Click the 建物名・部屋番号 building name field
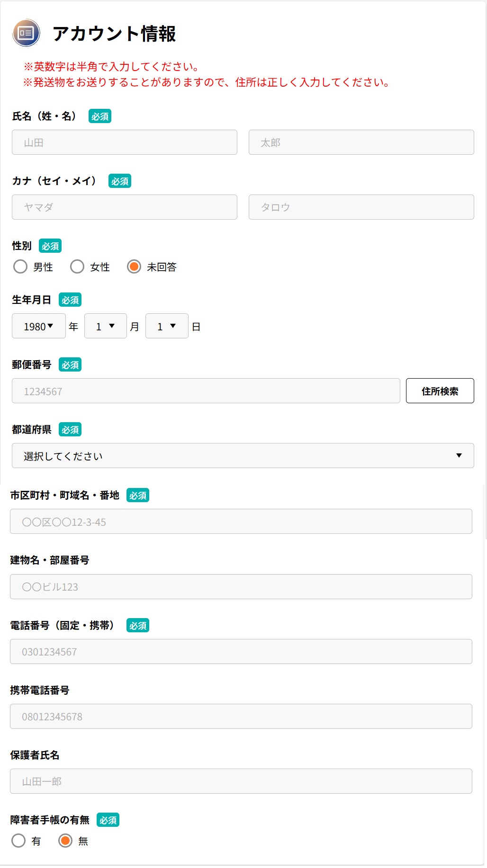 point(241,587)
